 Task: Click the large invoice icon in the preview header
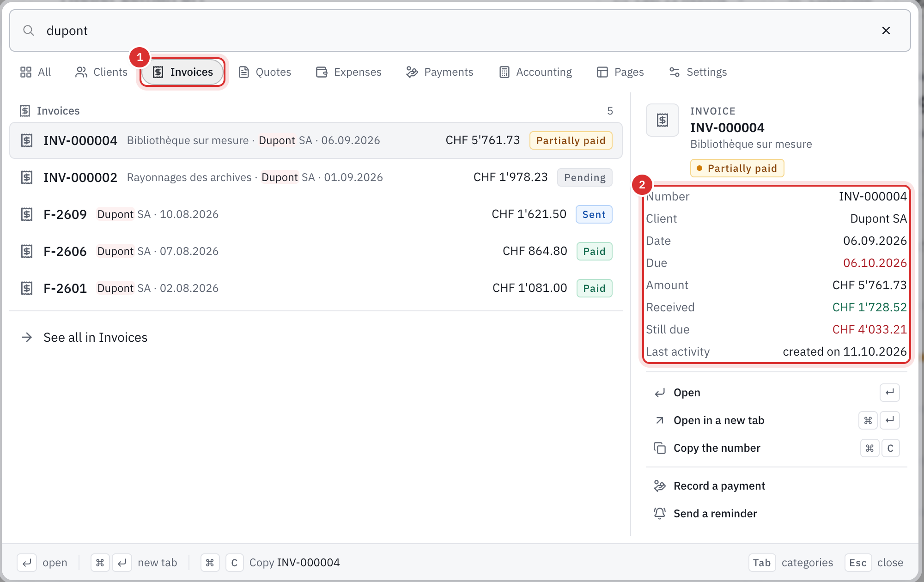663,120
